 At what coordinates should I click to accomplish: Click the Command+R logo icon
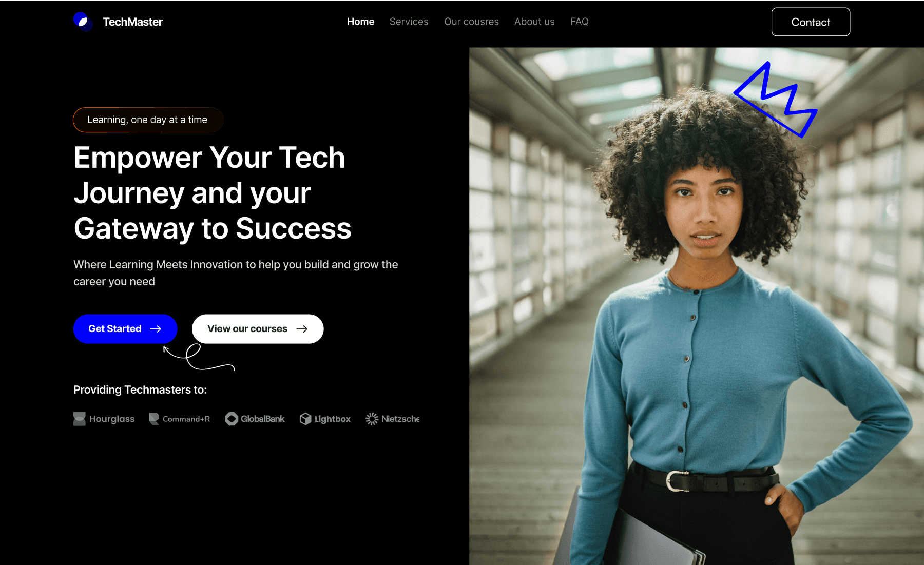coord(154,419)
